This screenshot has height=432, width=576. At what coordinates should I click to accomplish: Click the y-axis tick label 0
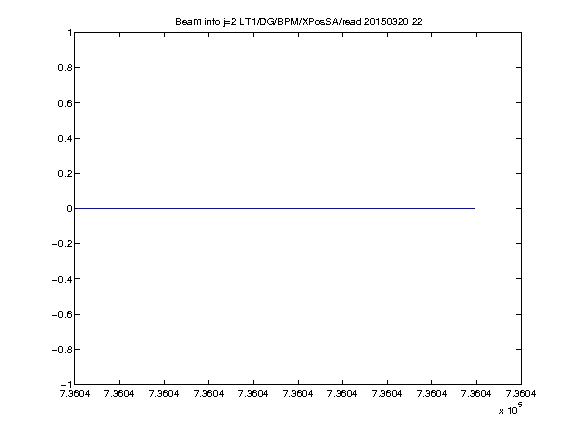coord(69,209)
